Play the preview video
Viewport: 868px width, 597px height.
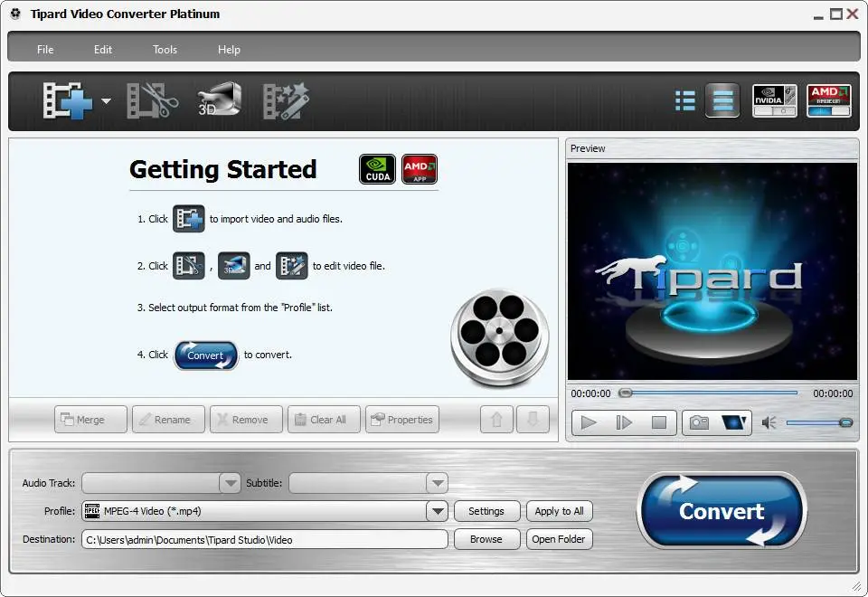589,422
